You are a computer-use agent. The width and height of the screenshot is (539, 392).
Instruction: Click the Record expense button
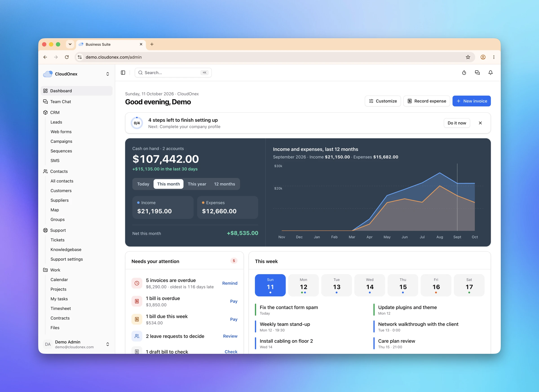tap(426, 101)
